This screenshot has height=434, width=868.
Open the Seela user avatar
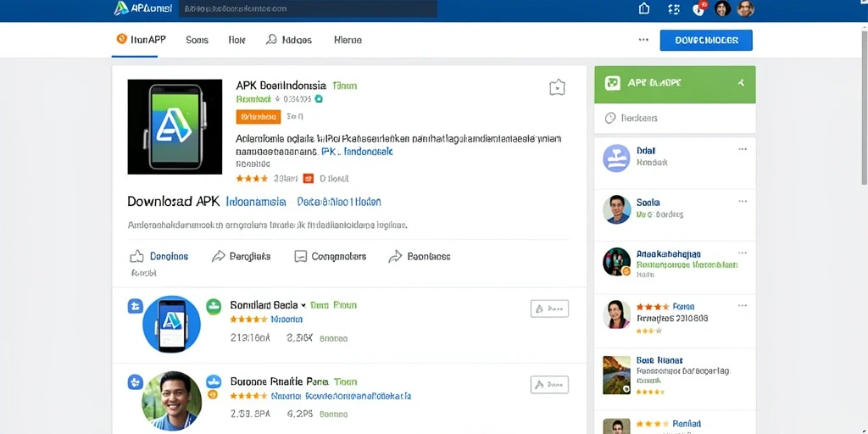617,209
